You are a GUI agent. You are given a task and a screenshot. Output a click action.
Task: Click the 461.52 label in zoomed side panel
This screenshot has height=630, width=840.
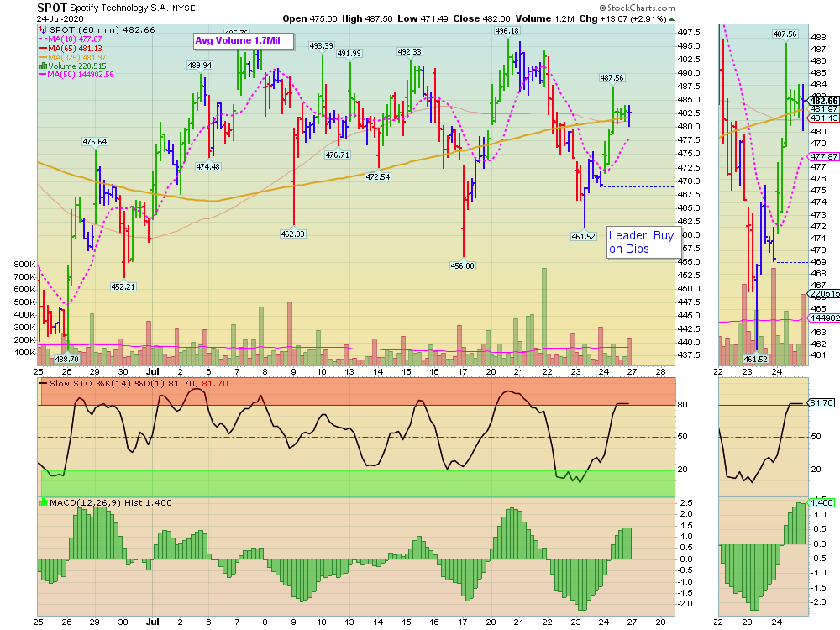pyautogui.click(x=755, y=360)
